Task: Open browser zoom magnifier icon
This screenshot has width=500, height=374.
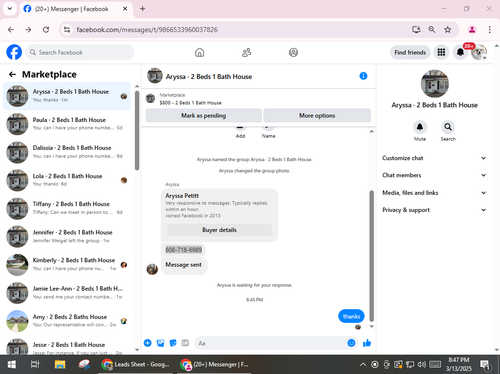Action: coord(432,30)
